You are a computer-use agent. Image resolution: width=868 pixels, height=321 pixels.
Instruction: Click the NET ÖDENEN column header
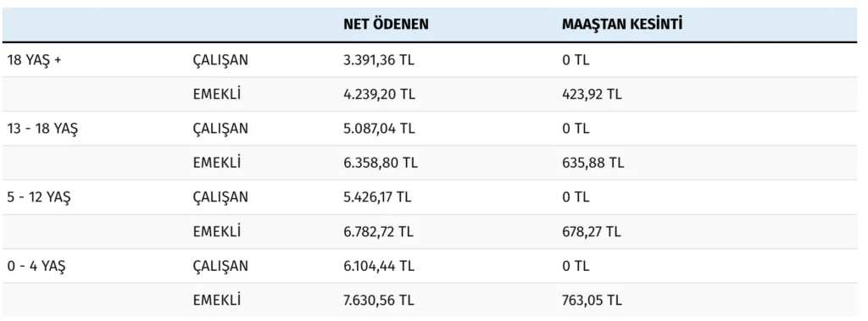tap(386, 24)
